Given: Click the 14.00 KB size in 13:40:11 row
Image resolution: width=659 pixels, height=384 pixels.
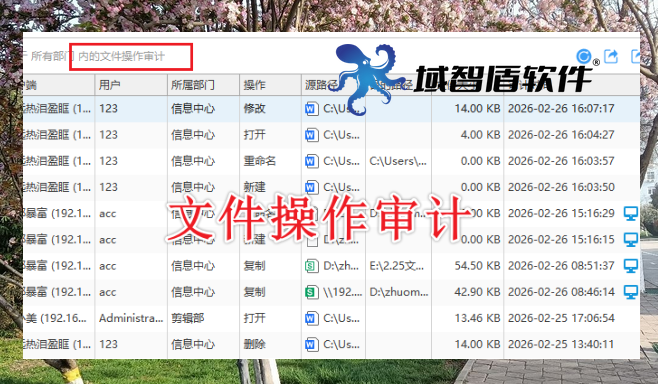Looking at the screenshot, I should 477,345.
